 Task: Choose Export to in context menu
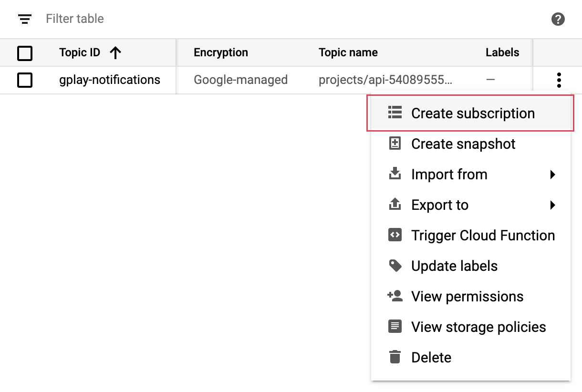point(440,205)
